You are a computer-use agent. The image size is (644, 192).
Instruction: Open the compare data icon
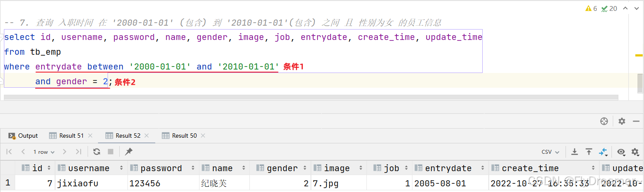coord(603,152)
